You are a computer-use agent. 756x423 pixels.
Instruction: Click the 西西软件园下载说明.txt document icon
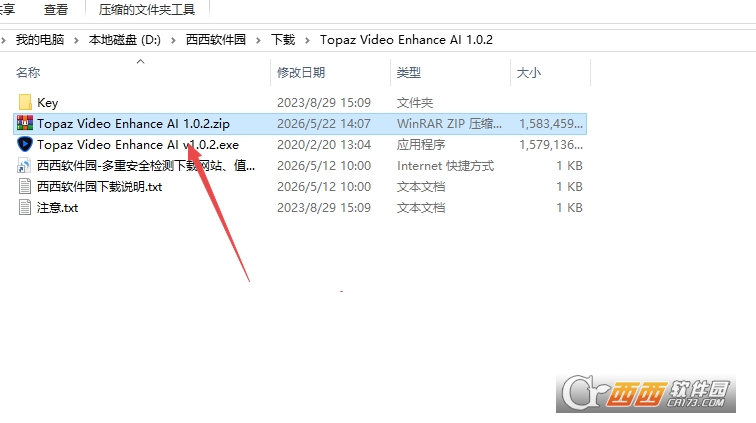pos(25,187)
